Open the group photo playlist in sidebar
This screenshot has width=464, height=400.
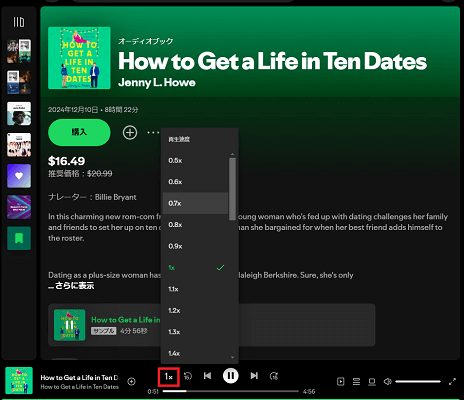pos(19,145)
